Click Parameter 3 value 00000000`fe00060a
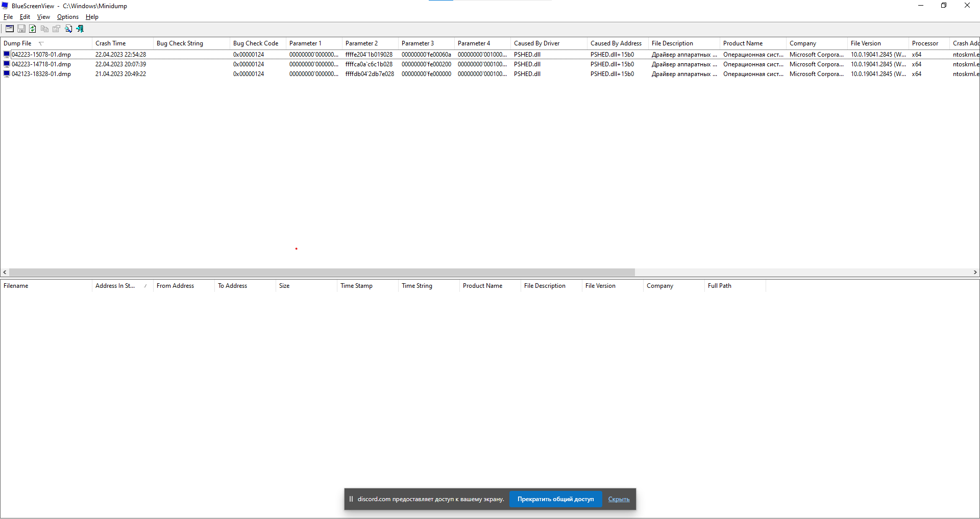Image resolution: width=980 pixels, height=519 pixels. 426,55
